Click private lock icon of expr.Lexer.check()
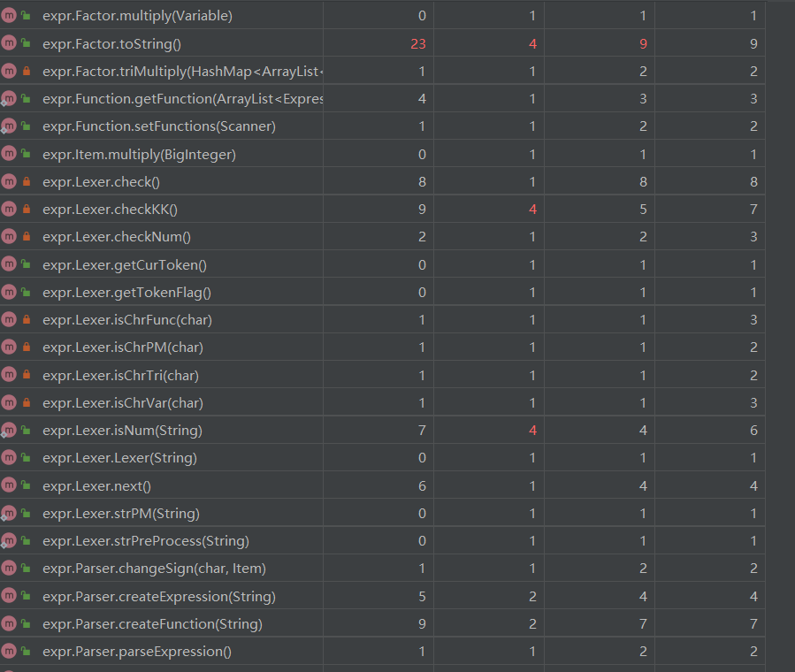 (27, 181)
